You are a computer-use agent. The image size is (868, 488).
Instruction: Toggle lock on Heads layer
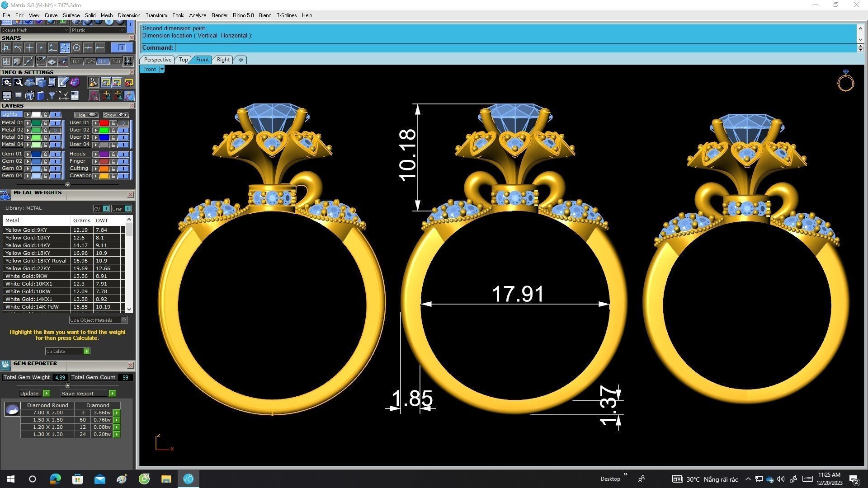pyautogui.click(x=113, y=154)
